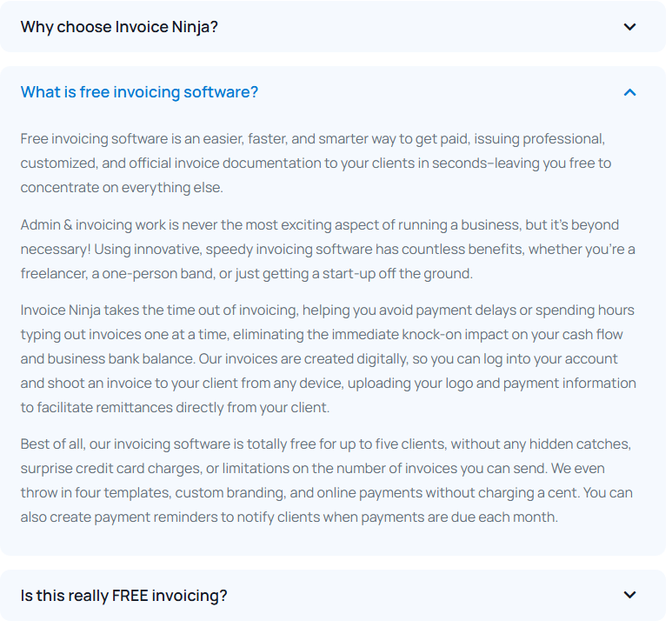Expand the "Why choose Invoice Ninja?" chevron
The height and width of the screenshot is (634, 672).
coord(630,27)
